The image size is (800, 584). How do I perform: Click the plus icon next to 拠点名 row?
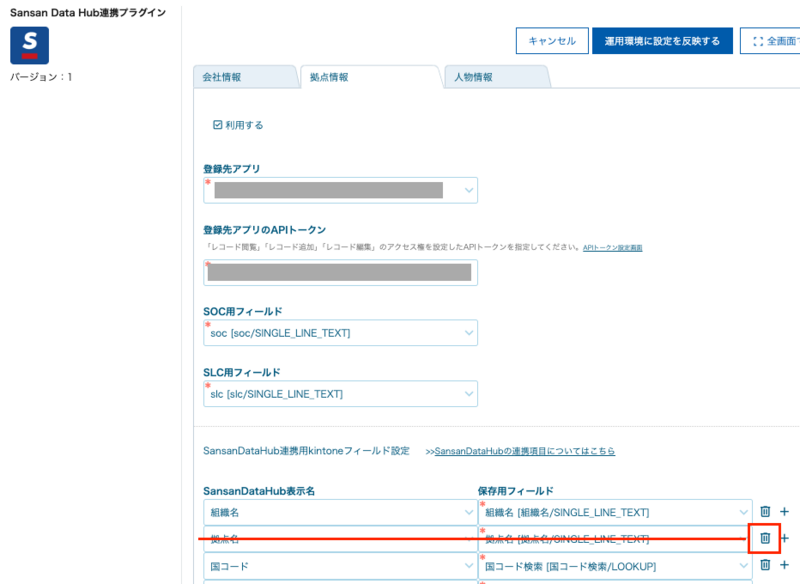tap(784, 538)
